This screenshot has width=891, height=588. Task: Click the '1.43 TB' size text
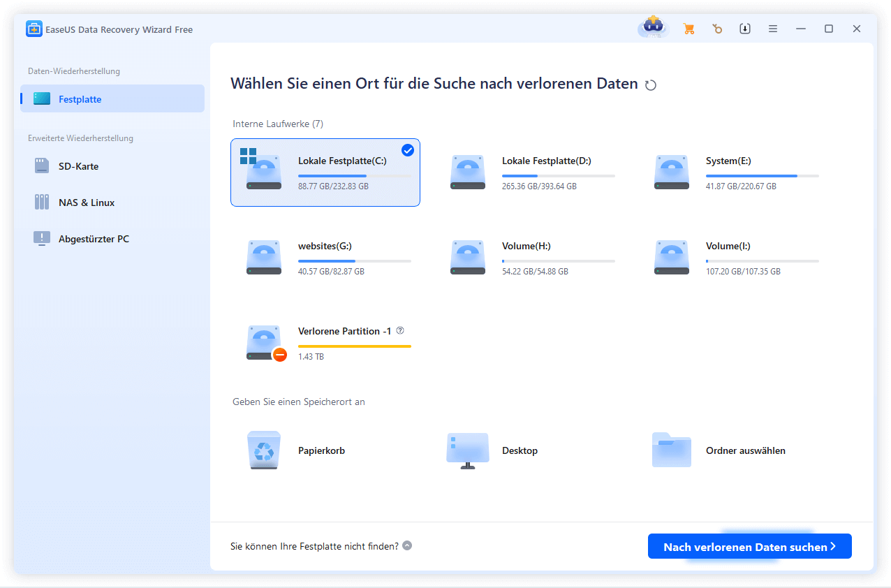[x=311, y=357]
